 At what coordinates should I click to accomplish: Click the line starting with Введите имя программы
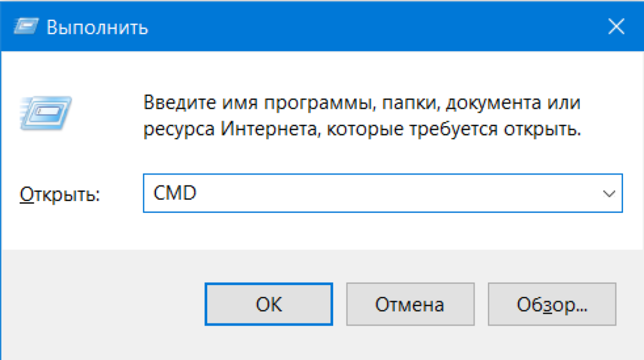[x=362, y=102]
